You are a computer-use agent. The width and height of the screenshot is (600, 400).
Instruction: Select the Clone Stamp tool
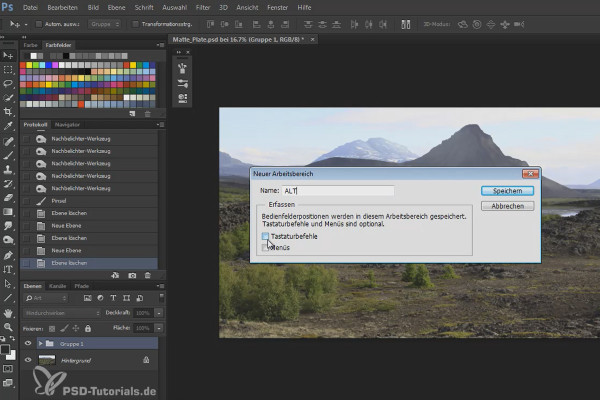coord(8,170)
